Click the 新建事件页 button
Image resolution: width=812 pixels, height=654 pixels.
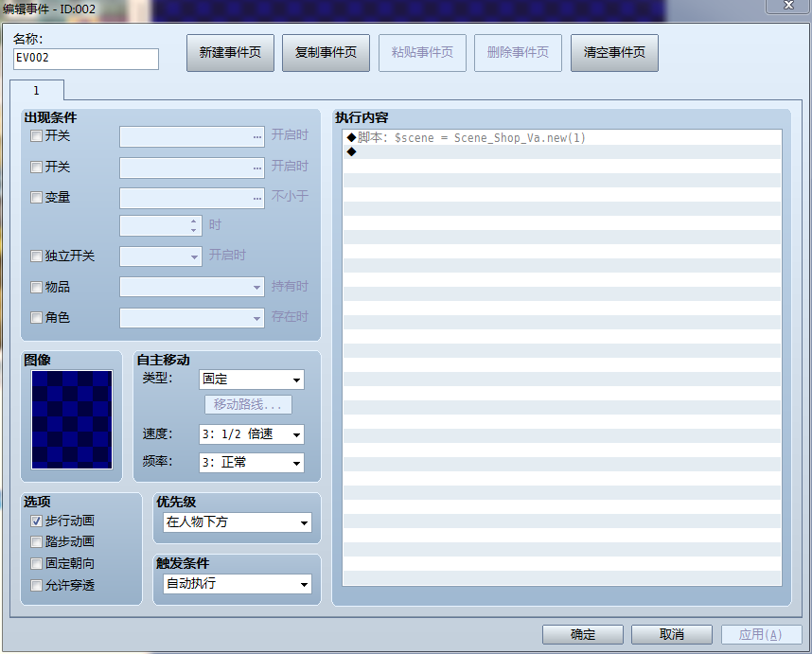(231, 53)
